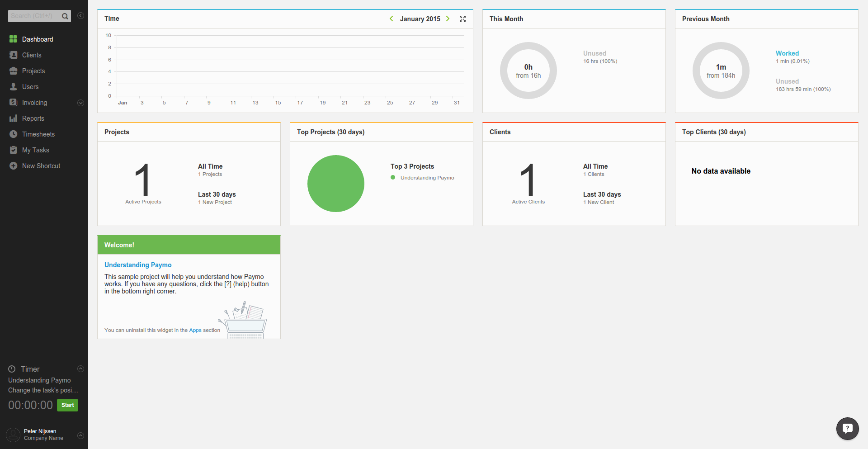868x449 pixels.
Task: Toggle fullscreen on the Time widget
Action: point(462,19)
